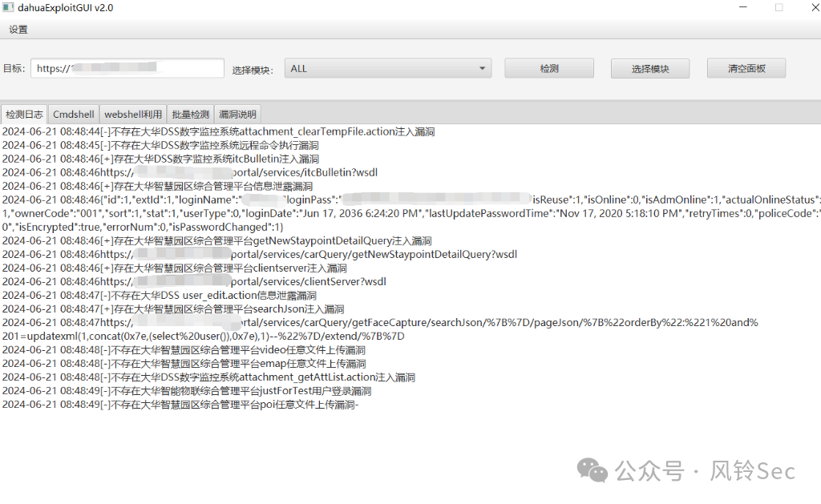Select the 远程命令执行漏洞 log line
The image size is (821, 504).
tap(160, 146)
